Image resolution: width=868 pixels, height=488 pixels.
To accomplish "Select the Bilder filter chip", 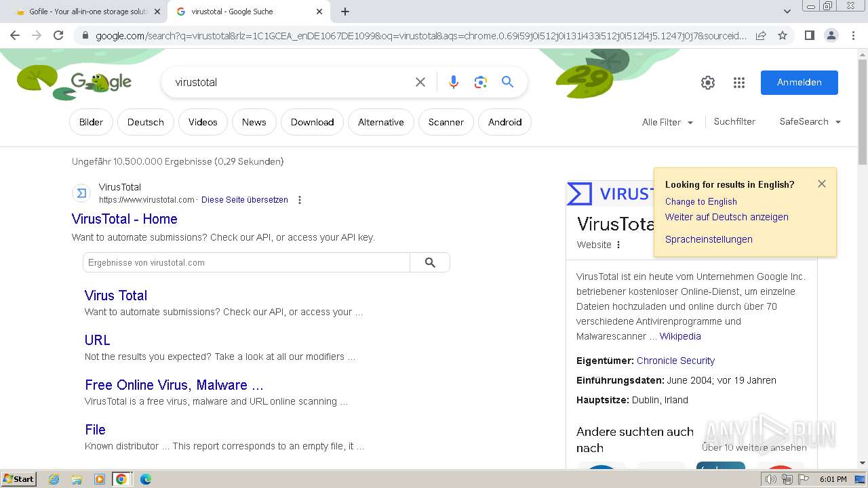I will (x=91, y=122).
